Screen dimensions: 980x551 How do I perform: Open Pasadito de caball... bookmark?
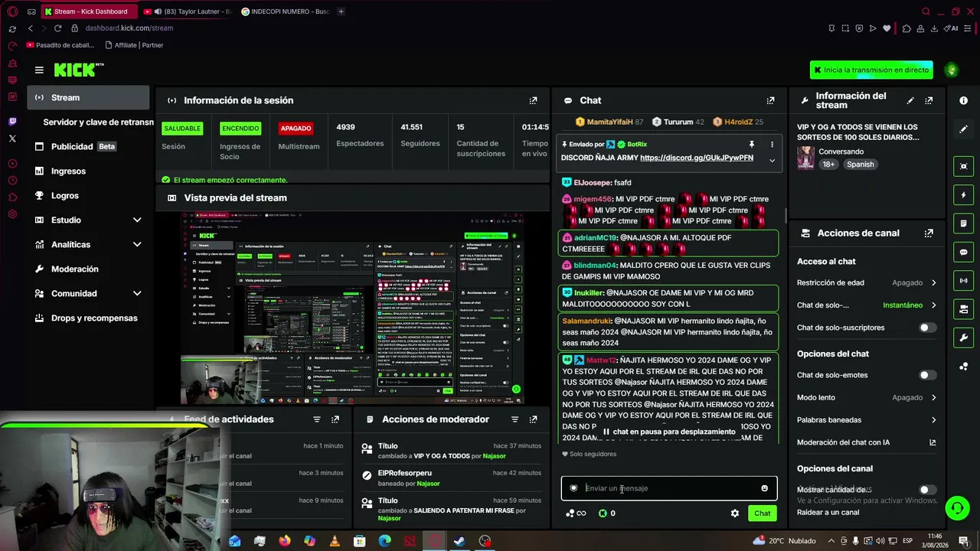tap(60, 45)
